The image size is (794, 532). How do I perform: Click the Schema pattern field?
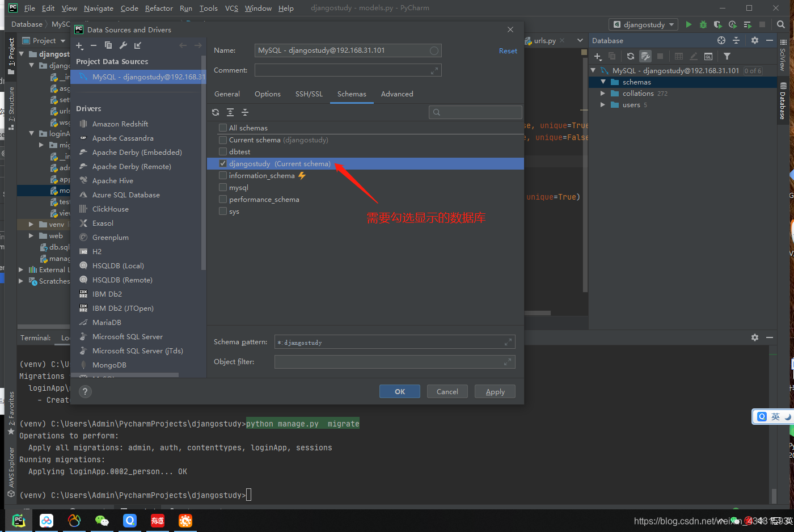[395, 342]
